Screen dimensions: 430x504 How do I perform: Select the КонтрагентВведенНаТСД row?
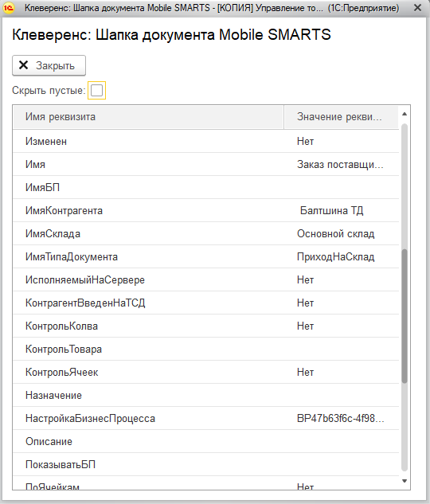pyautogui.click(x=205, y=303)
